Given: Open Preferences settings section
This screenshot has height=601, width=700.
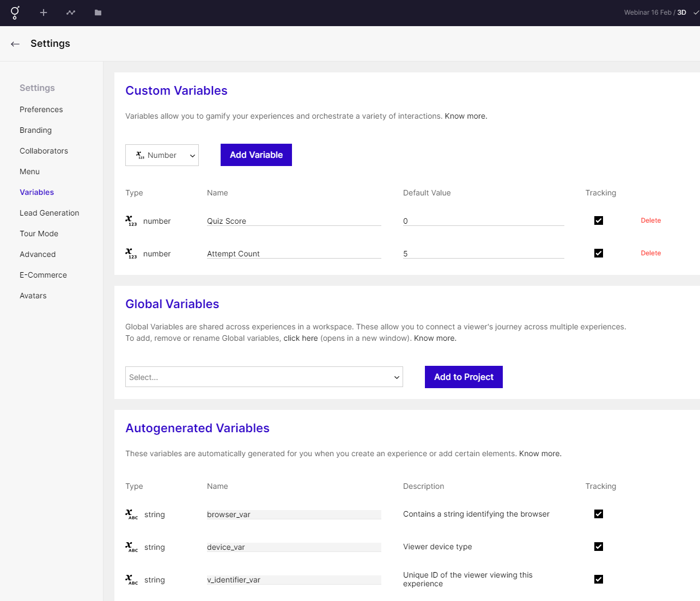Looking at the screenshot, I should tap(41, 109).
